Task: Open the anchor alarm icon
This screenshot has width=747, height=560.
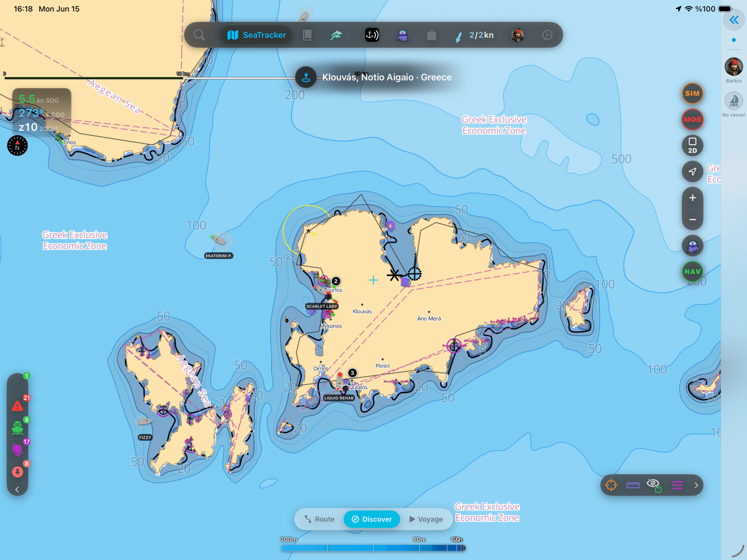Action: pos(372,35)
